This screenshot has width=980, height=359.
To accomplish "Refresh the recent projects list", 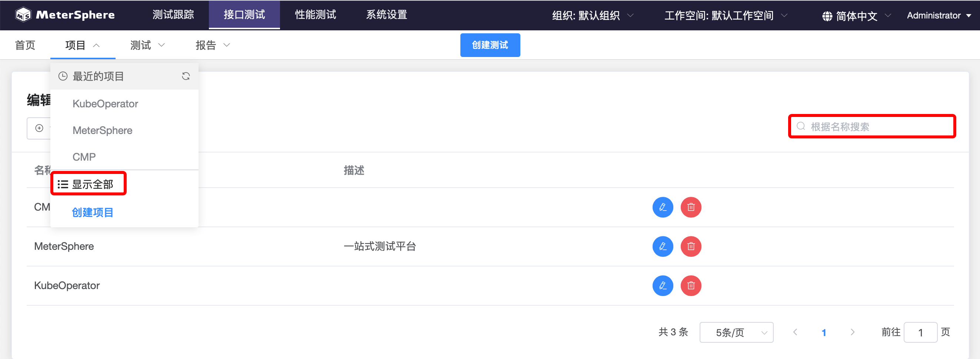I will pos(186,76).
